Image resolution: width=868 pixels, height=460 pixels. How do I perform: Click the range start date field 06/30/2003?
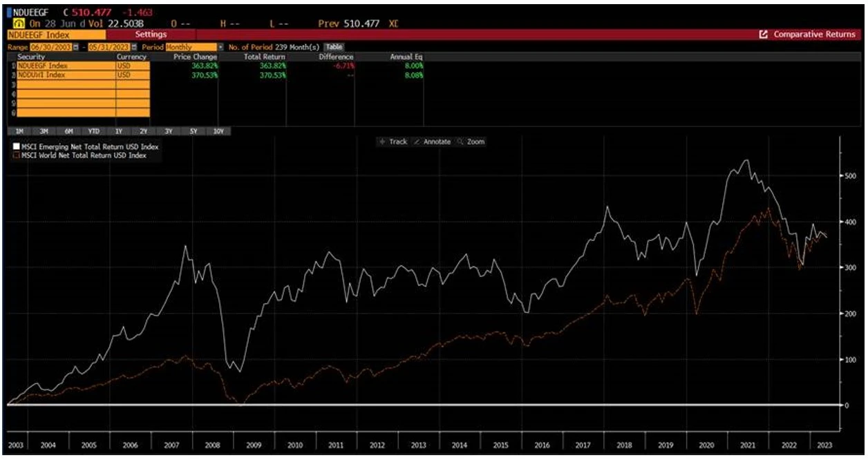pyautogui.click(x=51, y=47)
